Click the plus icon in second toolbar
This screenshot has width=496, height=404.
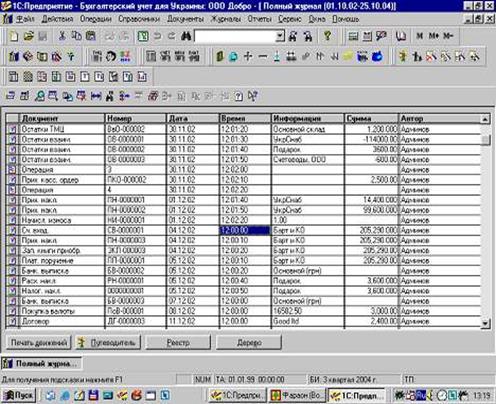click(x=248, y=56)
